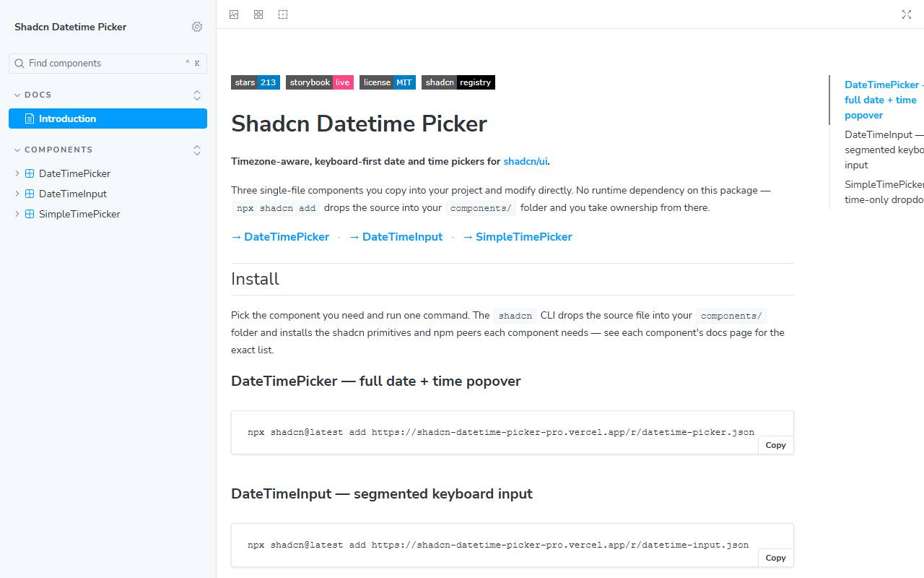The image size is (924, 578).
Task: Click the DateTimePicker component icon
Action: click(x=30, y=173)
